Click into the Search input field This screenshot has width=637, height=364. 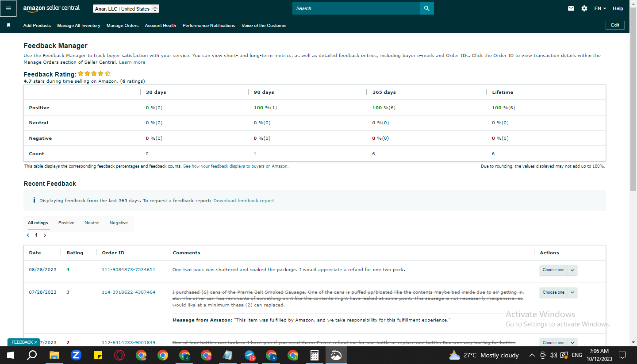pyautogui.click(x=356, y=8)
